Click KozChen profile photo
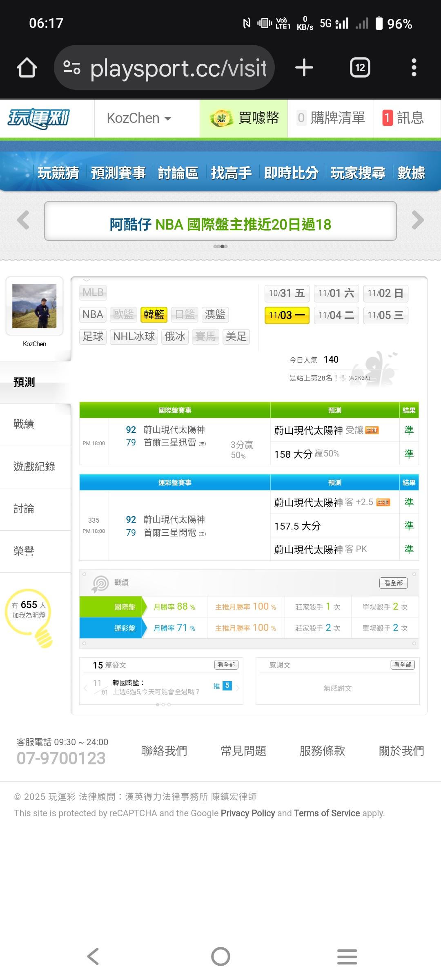This screenshot has height=980, width=441. tap(34, 306)
